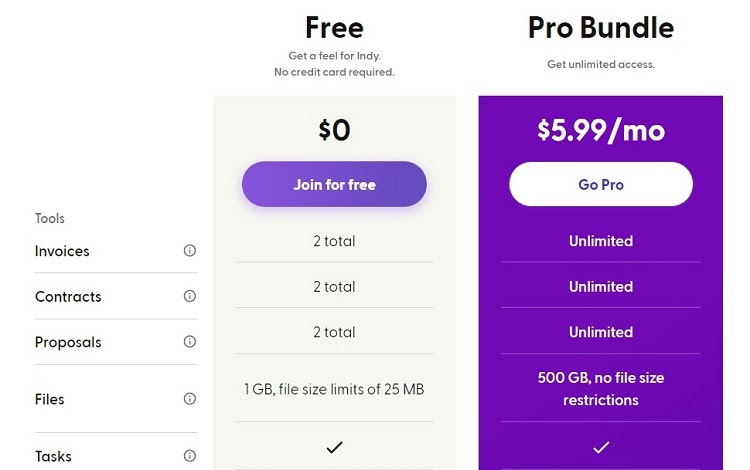
Task: Click the info icon next to Invoices
Action: (190, 250)
